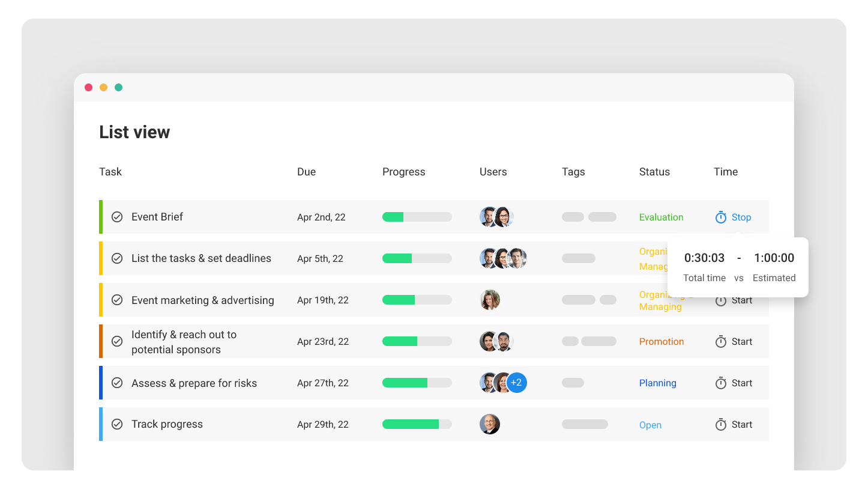Open the Evaluation status dropdown
Image resolution: width=868 pixels, height=489 pixels.
pos(661,217)
